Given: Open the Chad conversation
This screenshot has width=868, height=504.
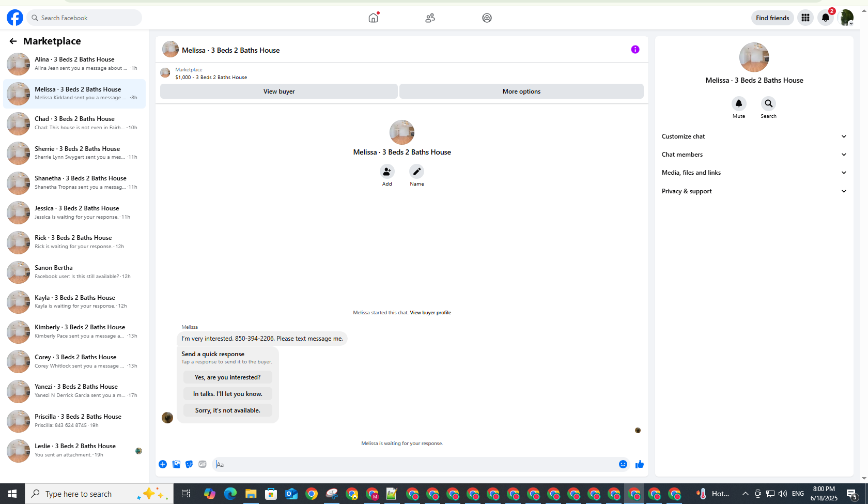Looking at the screenshot, I should [74, 123].
